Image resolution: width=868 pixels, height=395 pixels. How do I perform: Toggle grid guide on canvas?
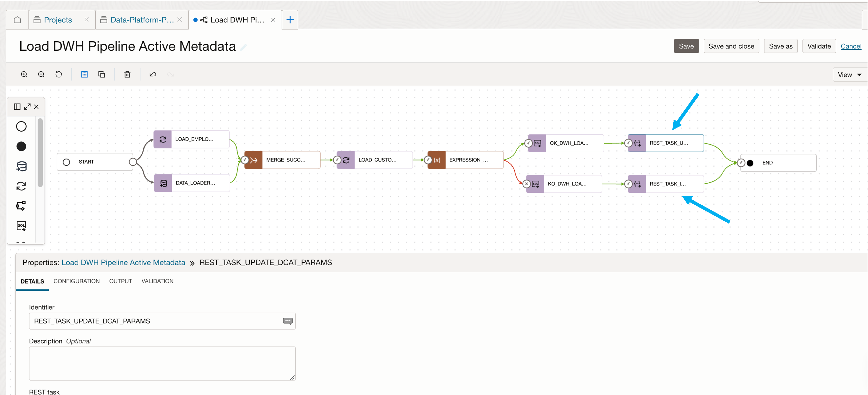coord(84,75)
